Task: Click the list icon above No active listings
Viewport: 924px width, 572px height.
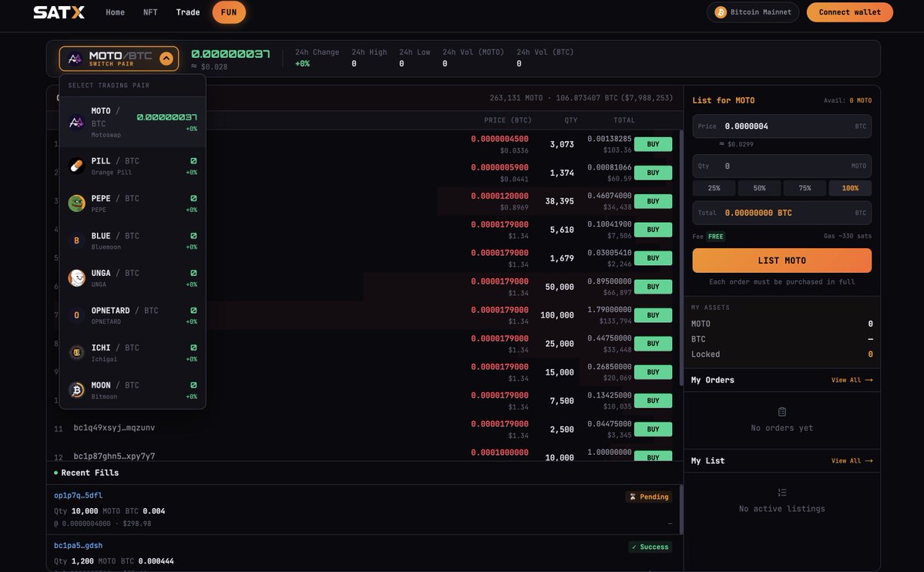Action: [x=782, y=493]
